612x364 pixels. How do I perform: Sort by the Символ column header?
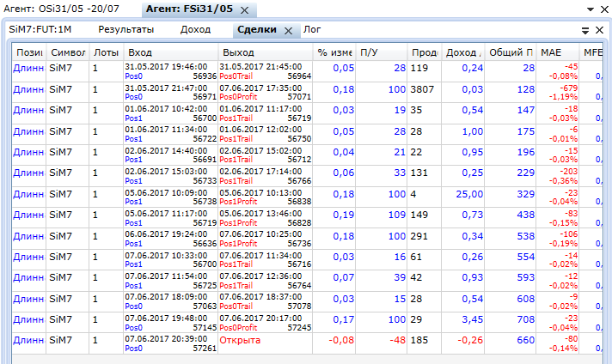[x=68, y=52]
